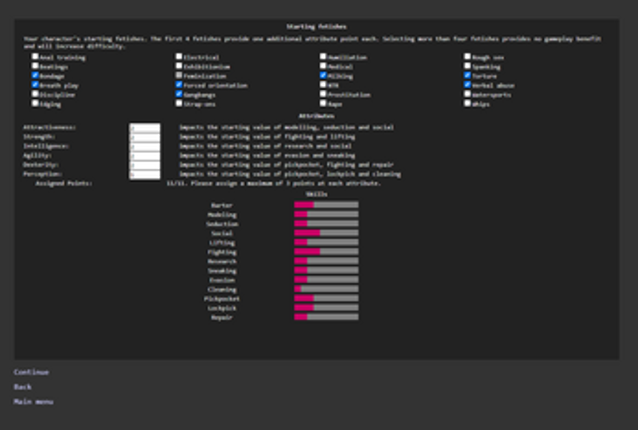
Task: Click the Intelligence points field
Action: (145, 146)
